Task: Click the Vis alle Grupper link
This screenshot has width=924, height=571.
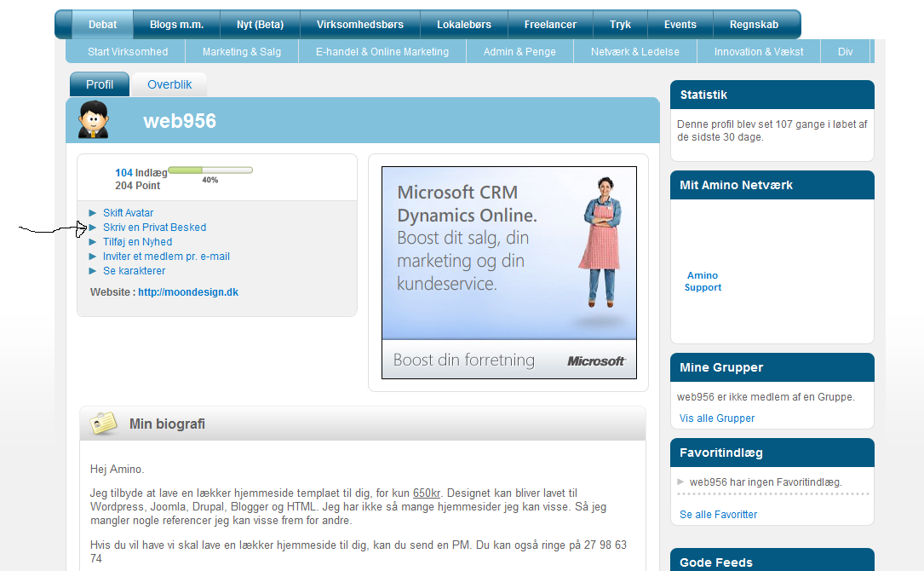Action: [x=717, y=418]
